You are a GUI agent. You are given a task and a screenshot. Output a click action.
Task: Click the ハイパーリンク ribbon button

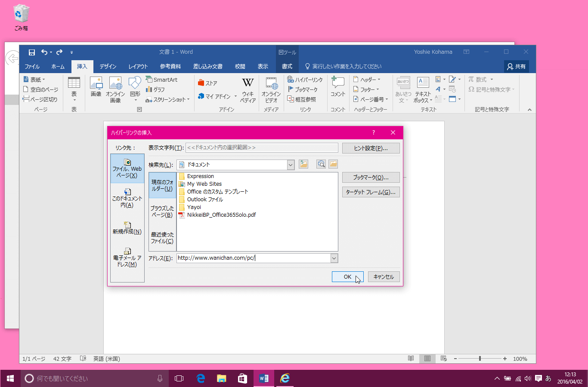coord(305,80)
